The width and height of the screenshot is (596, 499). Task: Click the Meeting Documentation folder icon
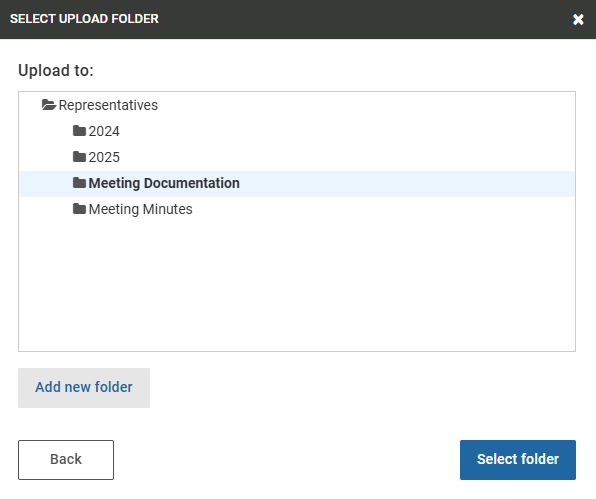pos(79,183)
